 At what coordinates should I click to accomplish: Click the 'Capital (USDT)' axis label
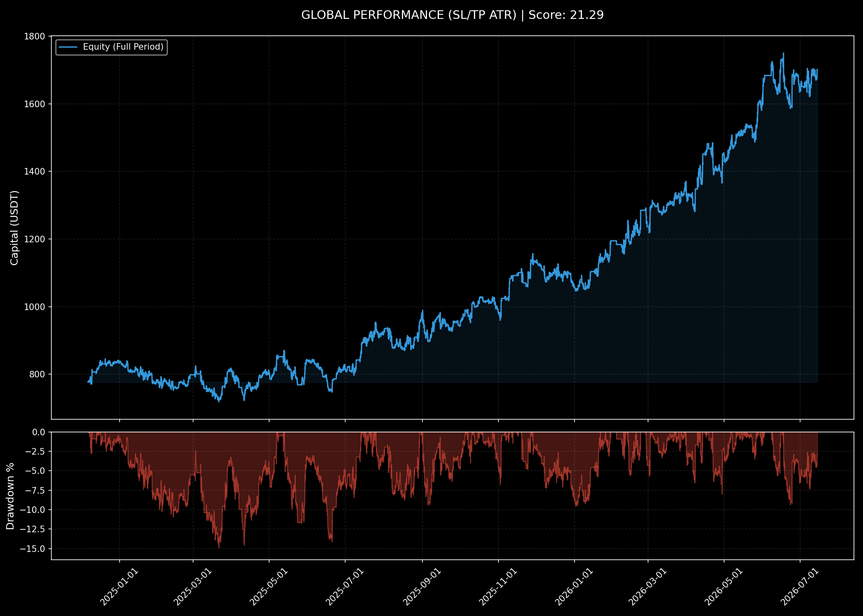pos(14,228)
